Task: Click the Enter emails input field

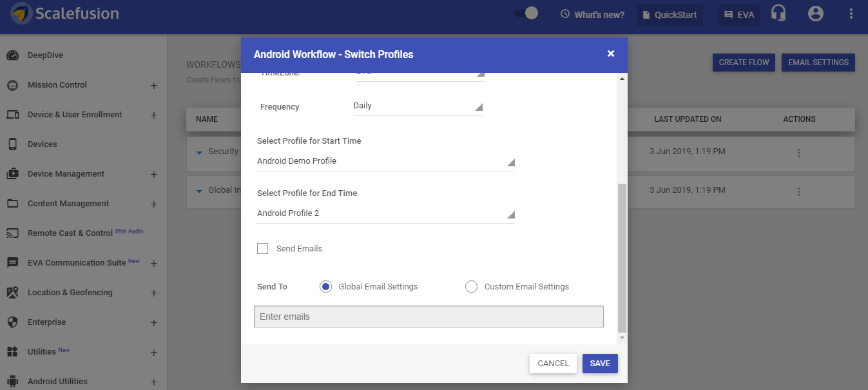Action: pos(429,317)
